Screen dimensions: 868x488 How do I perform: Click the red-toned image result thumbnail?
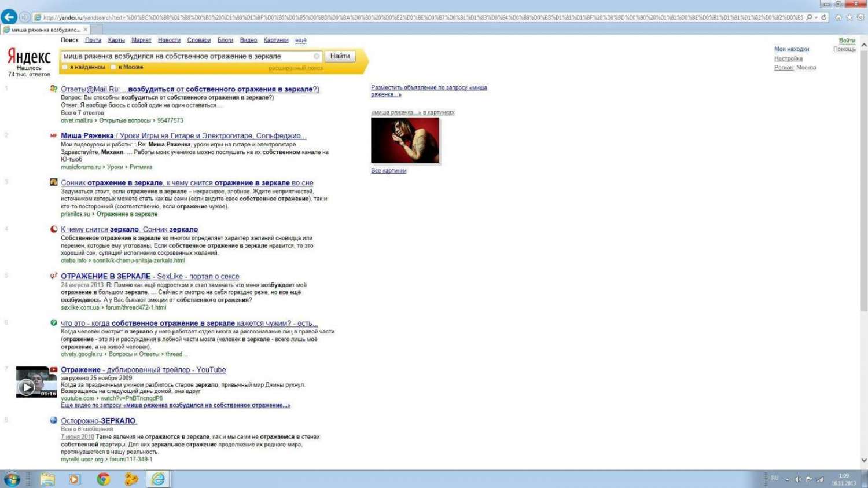(405, 141)
